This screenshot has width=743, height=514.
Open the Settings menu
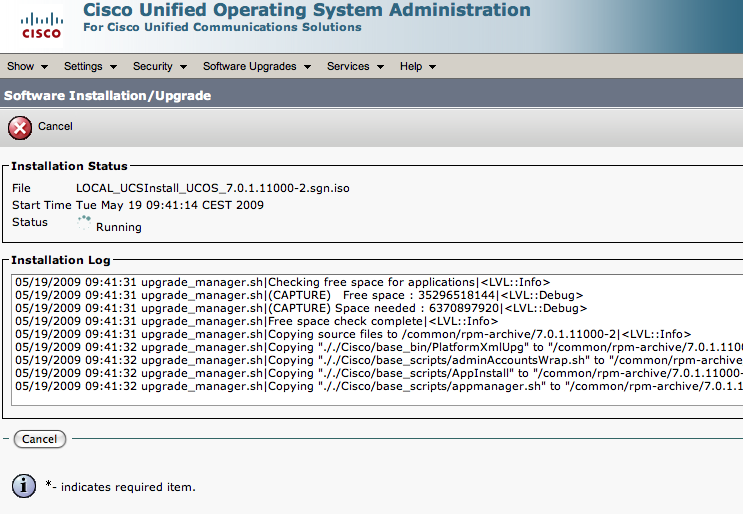90,66
